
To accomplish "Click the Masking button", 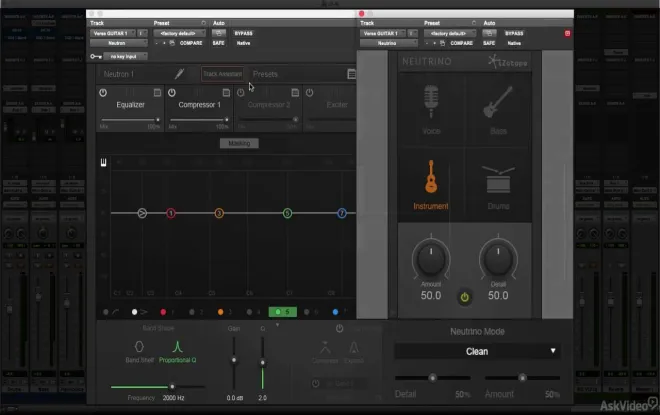I will 239,144.
